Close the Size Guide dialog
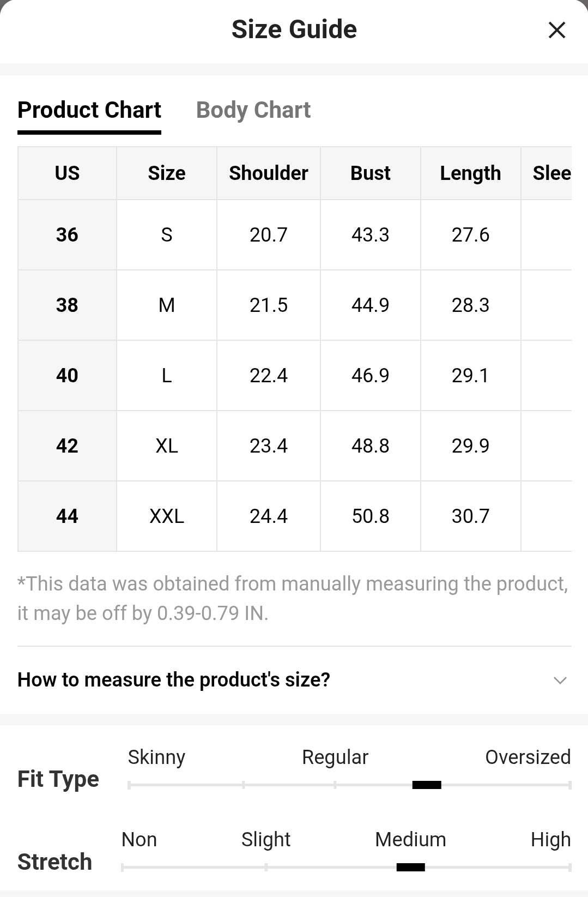This screenshot has height=897, width=588. click(556, 30)
